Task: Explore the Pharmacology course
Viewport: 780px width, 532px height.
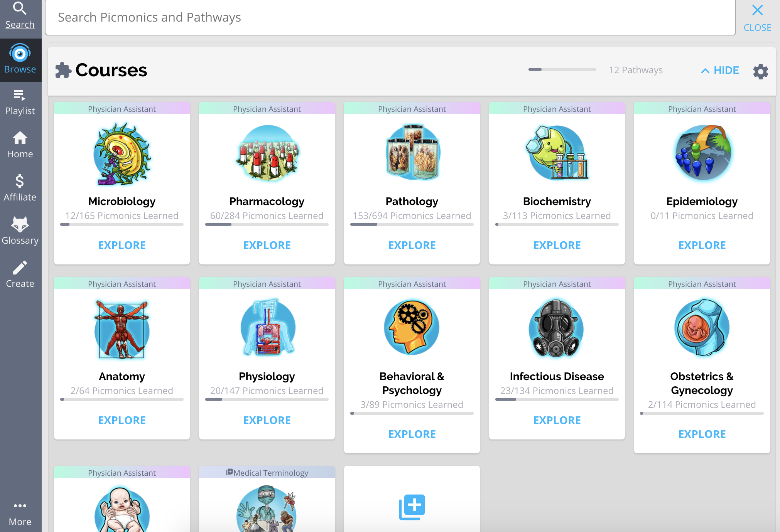Action: point(267,245)
